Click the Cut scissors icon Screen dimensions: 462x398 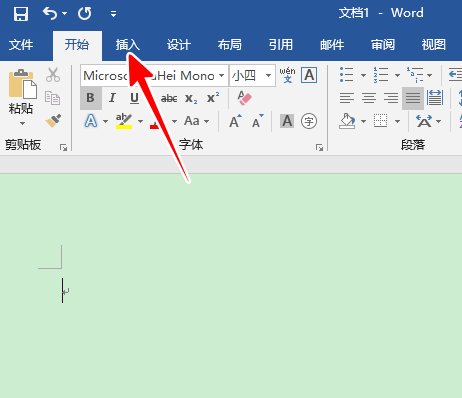(53, 75)
